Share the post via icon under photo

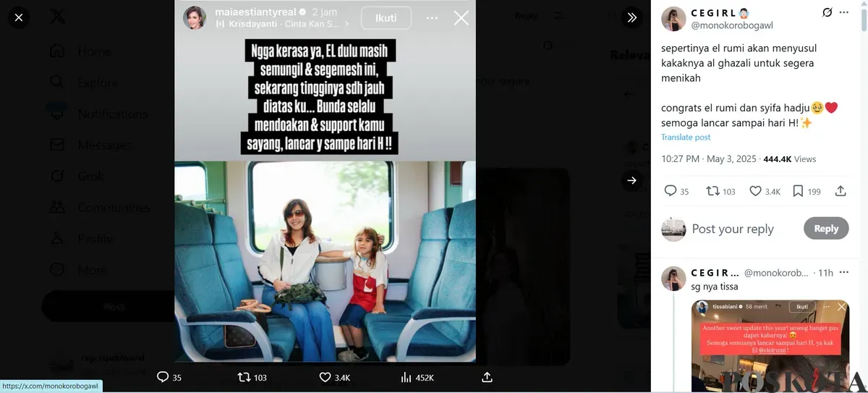point(488,377)
